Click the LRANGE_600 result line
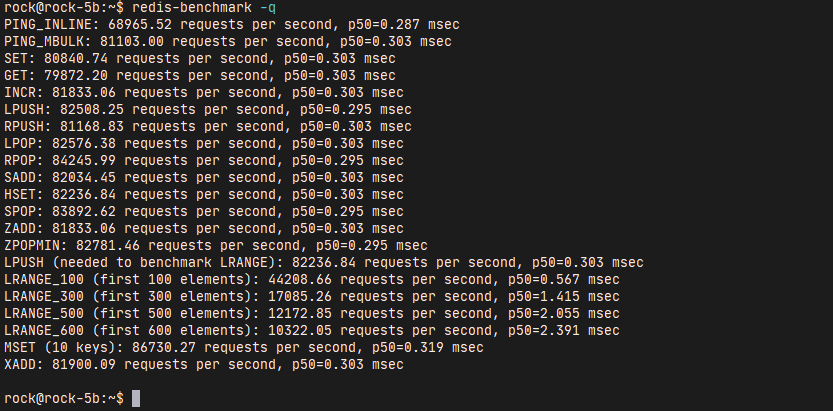Viewport: 833px width, 411px height. (x=312, y=330)
